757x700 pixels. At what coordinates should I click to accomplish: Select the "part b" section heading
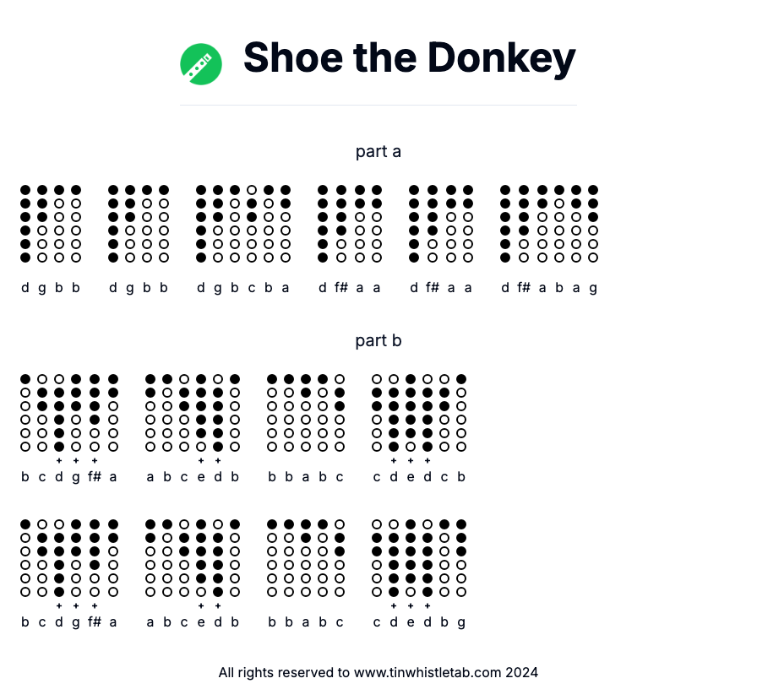pos(378,341)
